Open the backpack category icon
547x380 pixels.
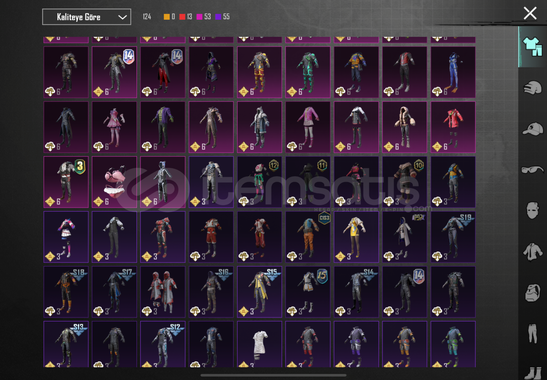pyautogui.click(x=532, y=292)
